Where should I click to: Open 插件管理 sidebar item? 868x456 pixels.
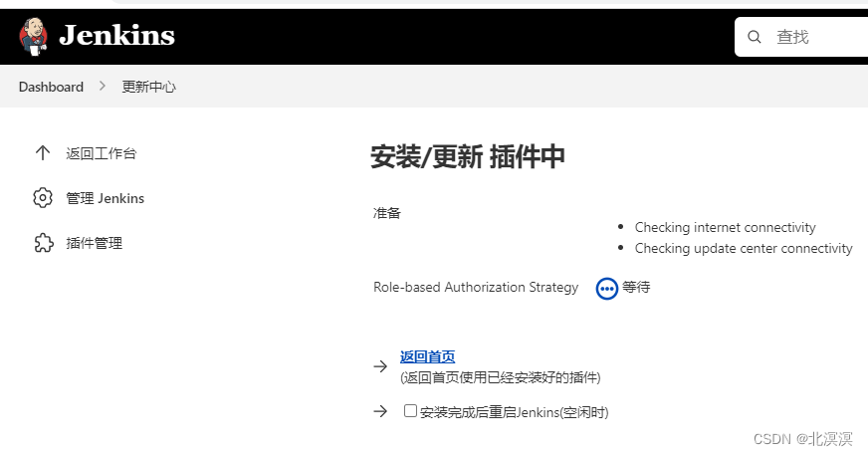(x=95, y=243)
